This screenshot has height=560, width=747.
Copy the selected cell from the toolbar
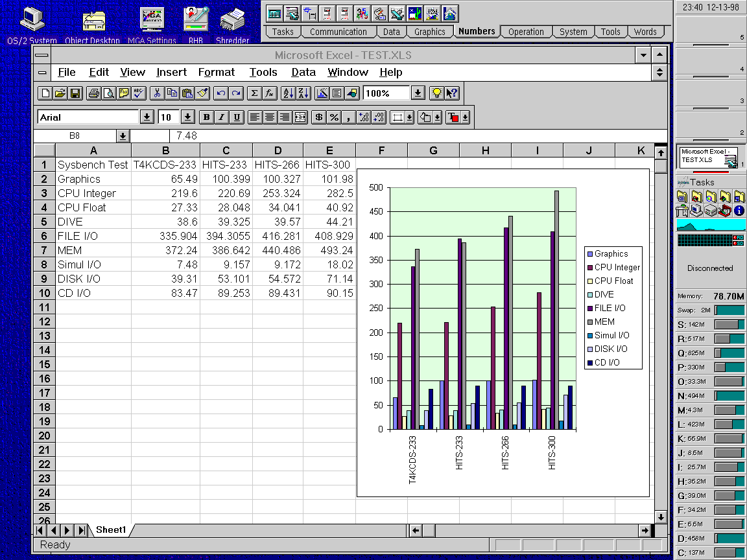(x=172, y=93)
